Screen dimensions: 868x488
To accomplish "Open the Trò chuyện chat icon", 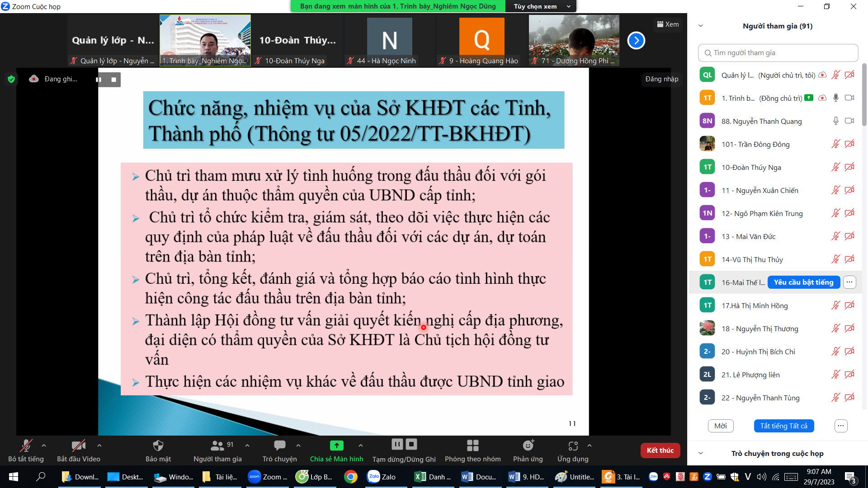I will 279,446.
